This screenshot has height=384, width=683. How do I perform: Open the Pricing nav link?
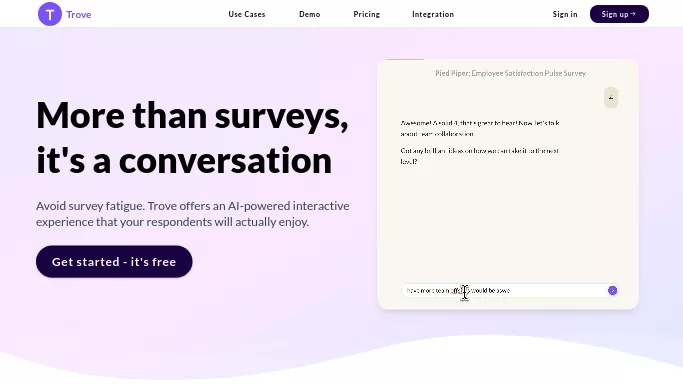pyautogui.click(x=367, y=14)
